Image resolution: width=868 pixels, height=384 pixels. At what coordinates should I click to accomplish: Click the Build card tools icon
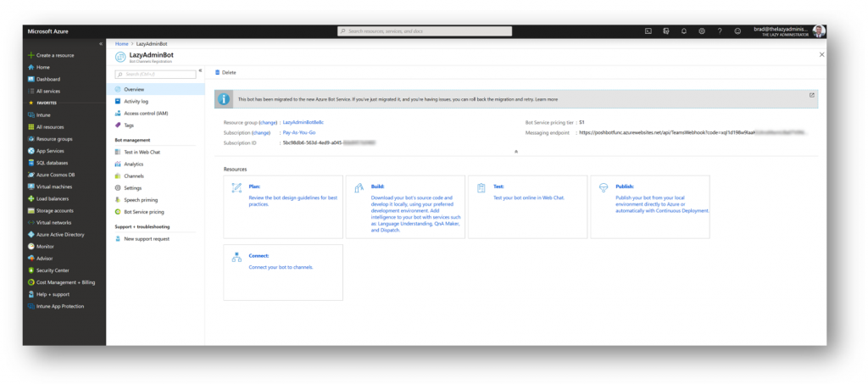coord(359,188)
